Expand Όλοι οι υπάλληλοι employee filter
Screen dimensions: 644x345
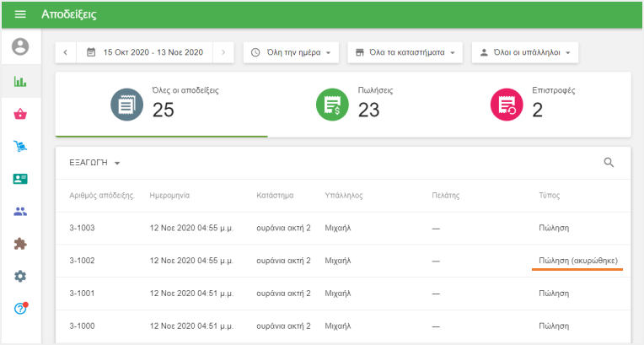(x=524, y=52)
